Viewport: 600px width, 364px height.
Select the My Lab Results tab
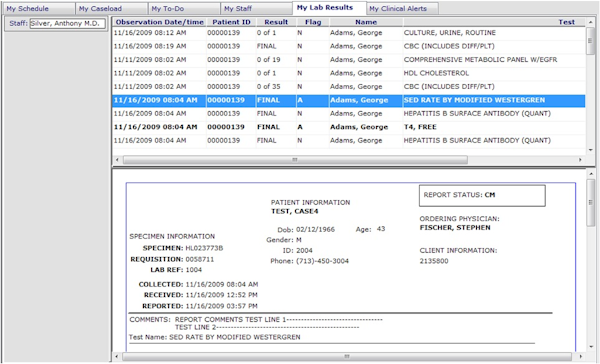coord(329,8)
